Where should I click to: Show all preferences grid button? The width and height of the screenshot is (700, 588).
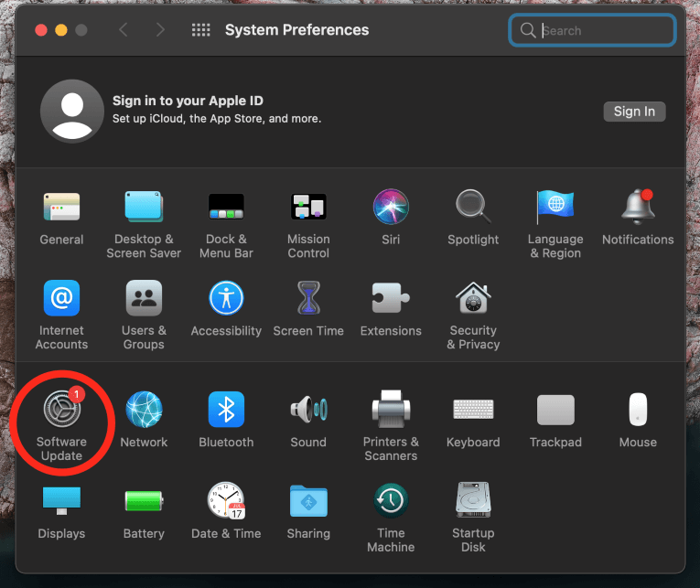[200, 30]
